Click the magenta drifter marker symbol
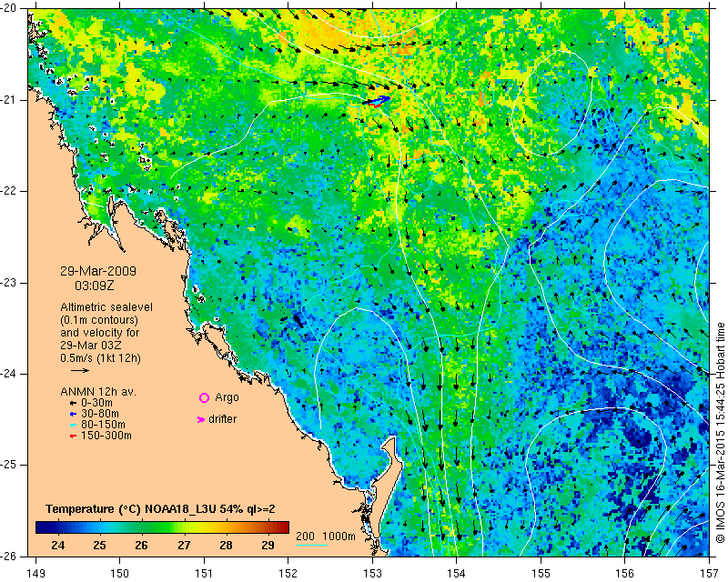This screenshot has height=582, width=728. (201, 419)
